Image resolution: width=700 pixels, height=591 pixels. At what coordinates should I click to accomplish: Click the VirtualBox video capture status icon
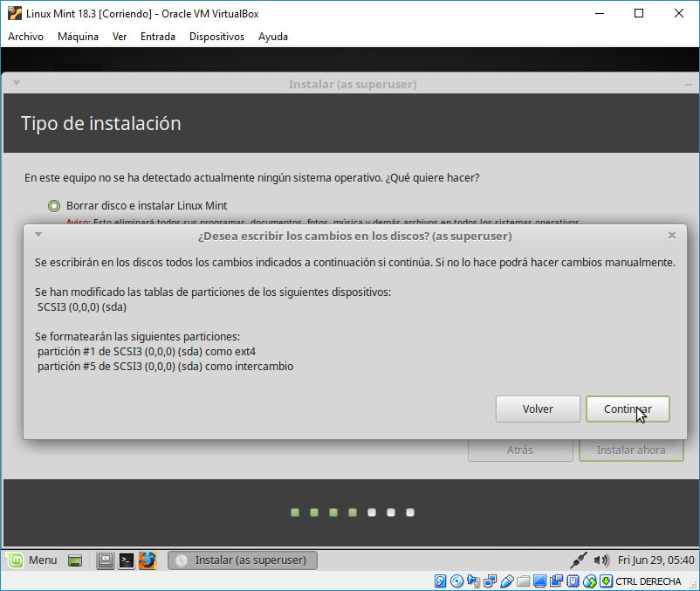click(556, 581)
